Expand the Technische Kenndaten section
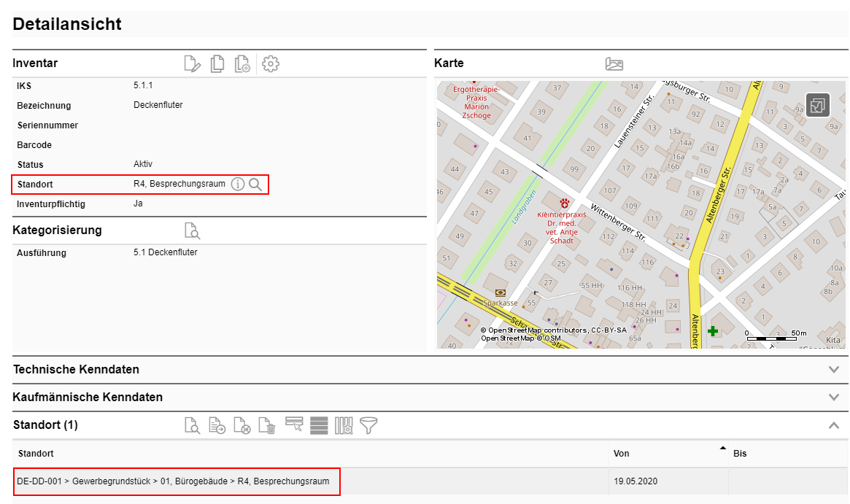Viewport: 850px width, 504px height. [x=835, y=370]
